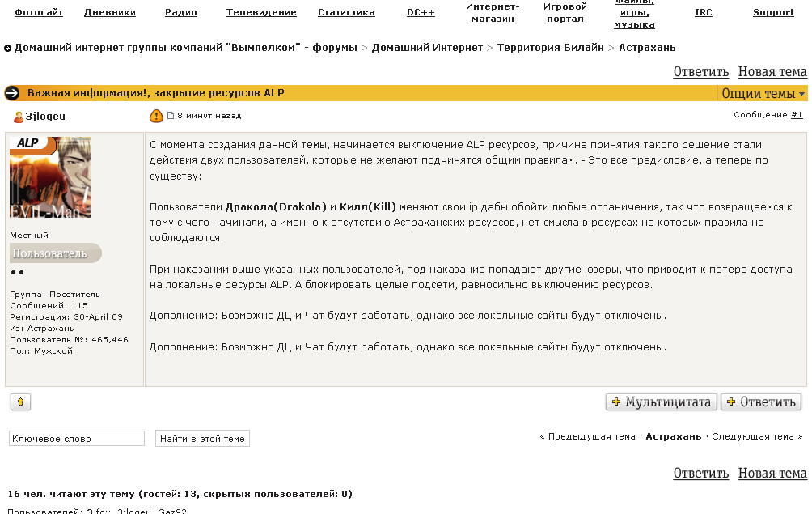Click the top Новая тема link

[x=772, y=72]
